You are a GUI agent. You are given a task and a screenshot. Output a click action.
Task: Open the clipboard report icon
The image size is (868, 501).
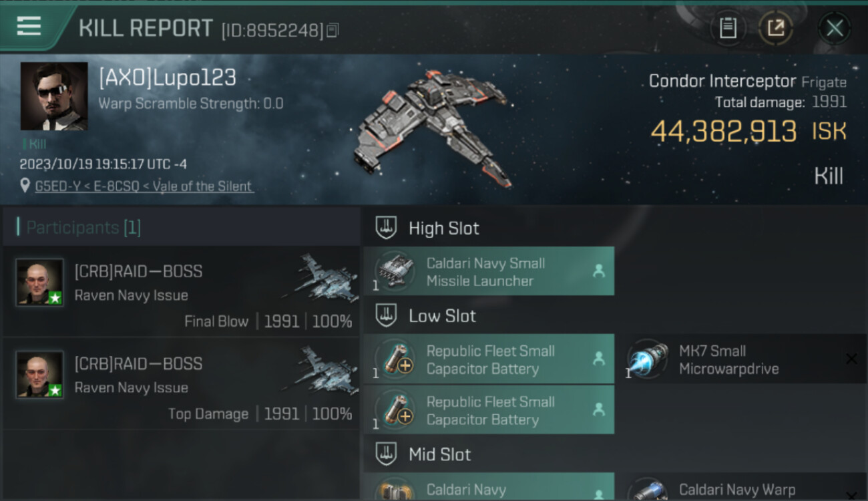click(728, 28)
